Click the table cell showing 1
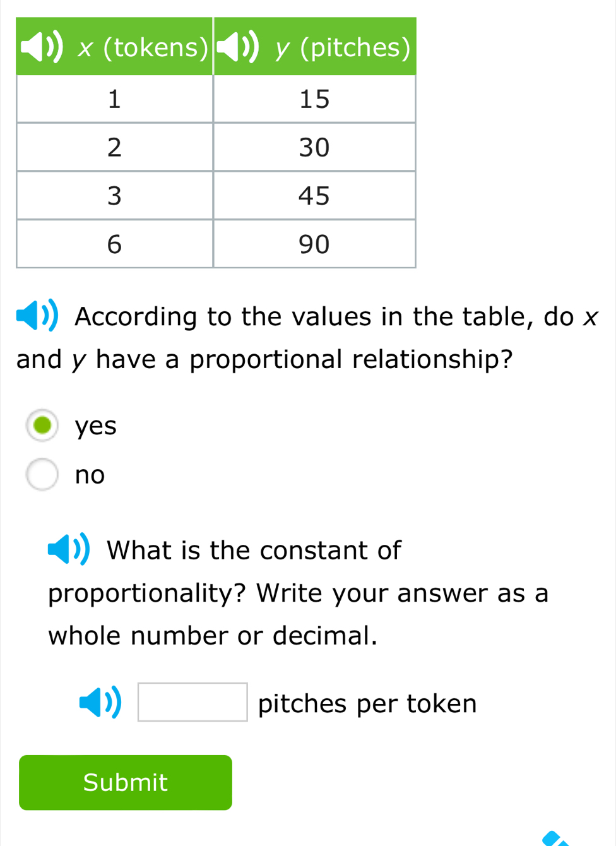 (x=114, y=98)
